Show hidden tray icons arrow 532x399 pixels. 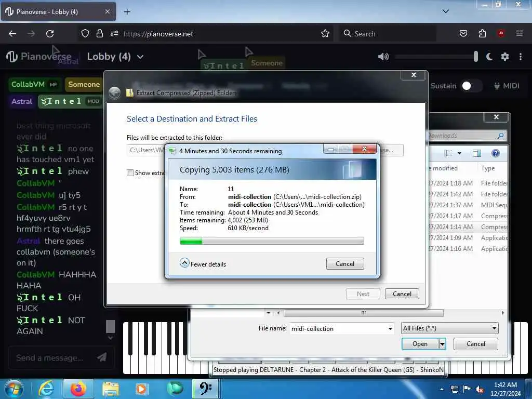click(442, 389)
